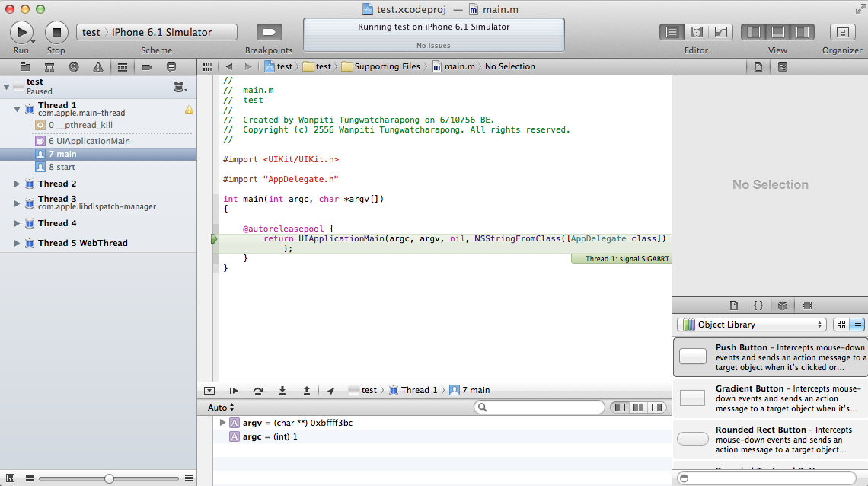Expand Thread 2 in debug navigator
This screenshot has width=868, height=486.
[17, 183]
